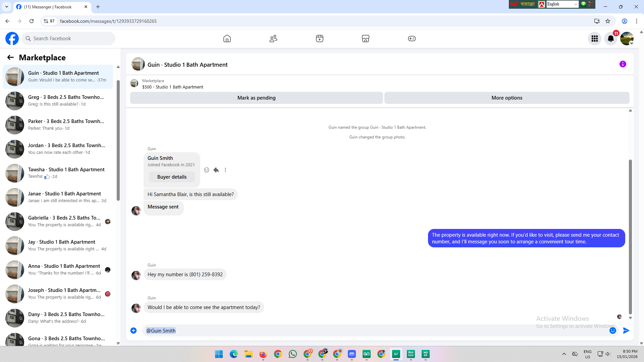
Task: React with emoji to Guin Smith card
Action: [207, 170]
